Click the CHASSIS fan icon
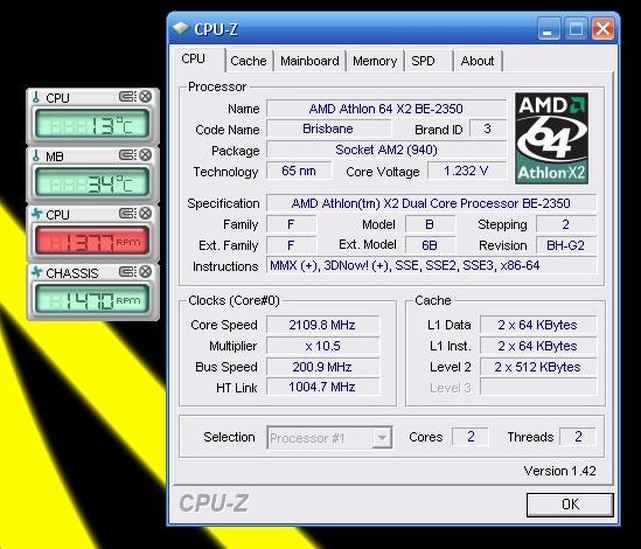The width and height of the screenshot is (641, 549). click(x=37, y=272)
